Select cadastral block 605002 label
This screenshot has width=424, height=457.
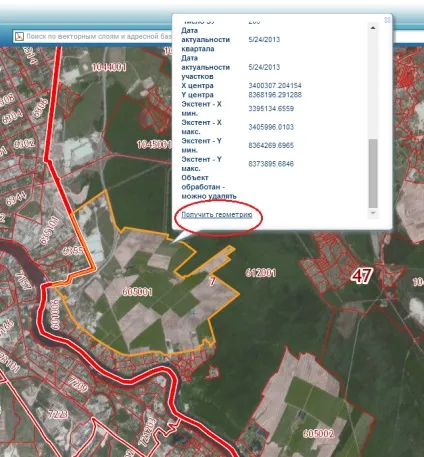pos(318,434)
